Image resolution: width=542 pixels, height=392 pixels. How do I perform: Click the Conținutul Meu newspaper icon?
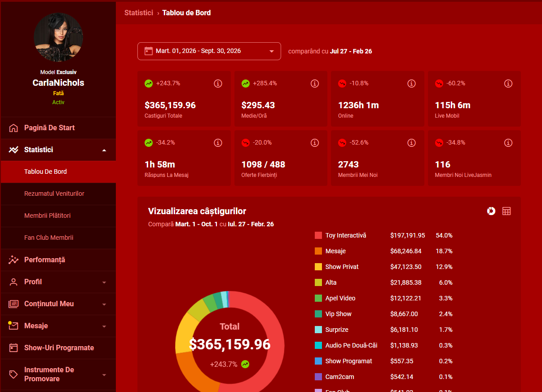point(13,304)
